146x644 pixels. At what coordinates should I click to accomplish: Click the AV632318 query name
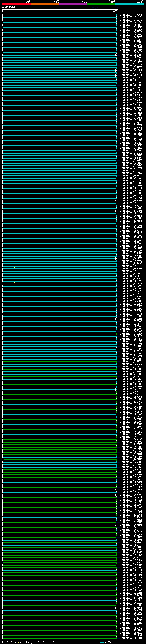pyautogui.click(x=8, y=8)
